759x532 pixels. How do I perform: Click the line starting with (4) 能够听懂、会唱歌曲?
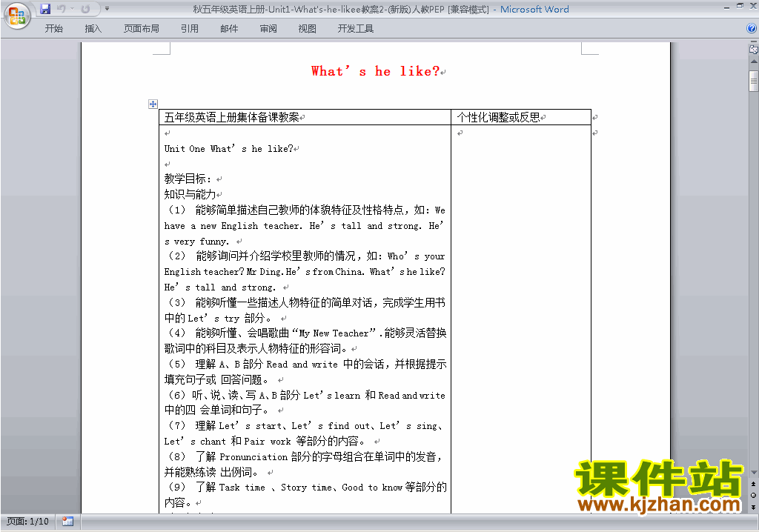coord(306,333)
